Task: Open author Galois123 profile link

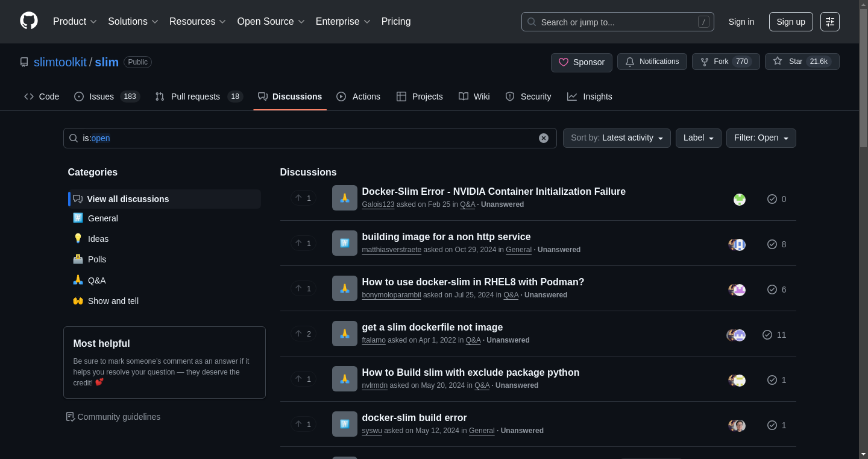Action: [378, 204]
